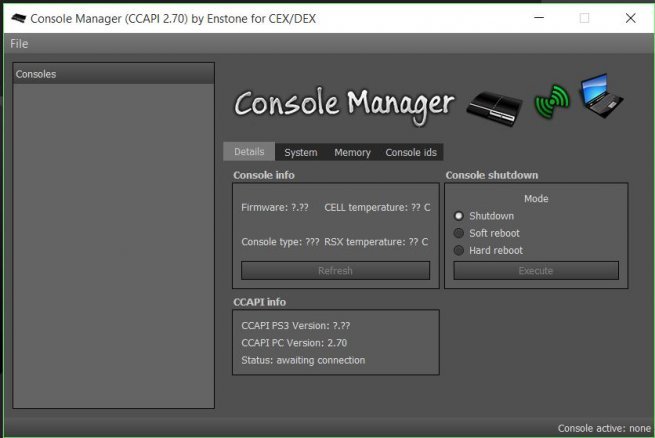Open the System tab
The image size is (655, 438).
coord(300,152)
